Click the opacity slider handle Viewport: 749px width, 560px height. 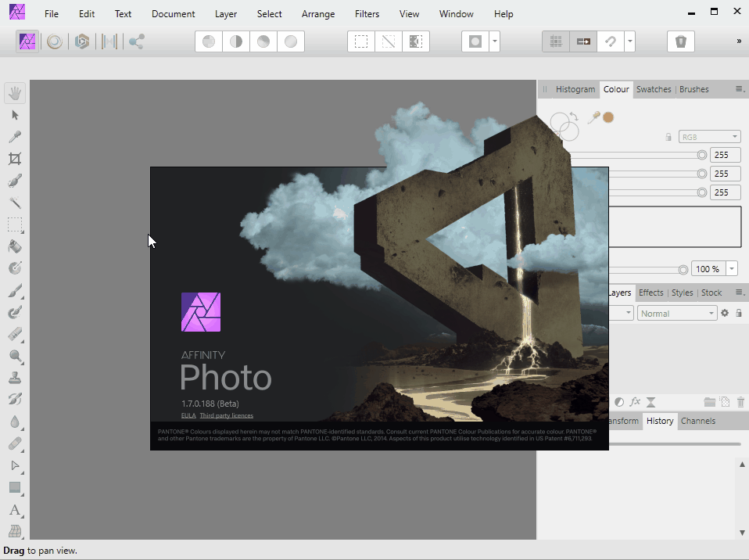click(683, 270)
